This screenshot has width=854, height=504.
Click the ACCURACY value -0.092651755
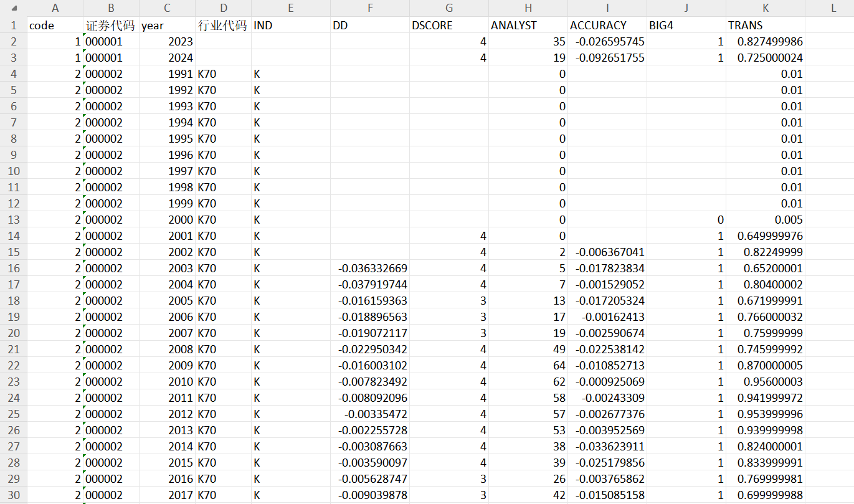pos(607,58)
